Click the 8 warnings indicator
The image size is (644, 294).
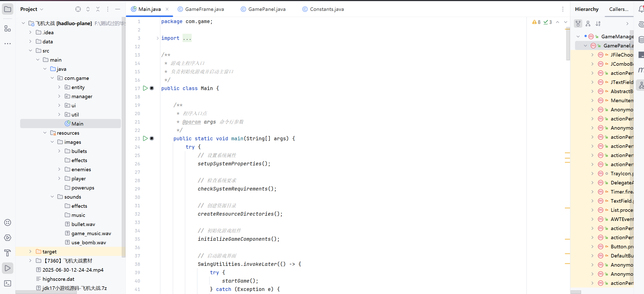coord(536,22)
